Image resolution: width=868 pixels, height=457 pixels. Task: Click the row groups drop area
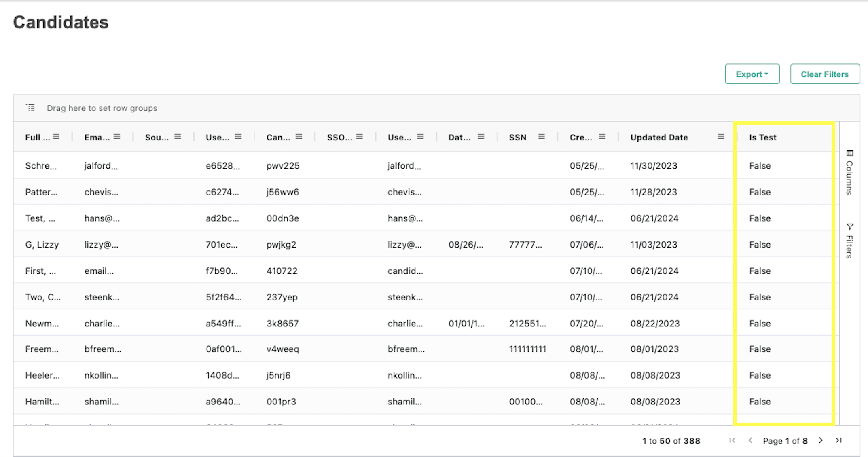coord(102,108)
